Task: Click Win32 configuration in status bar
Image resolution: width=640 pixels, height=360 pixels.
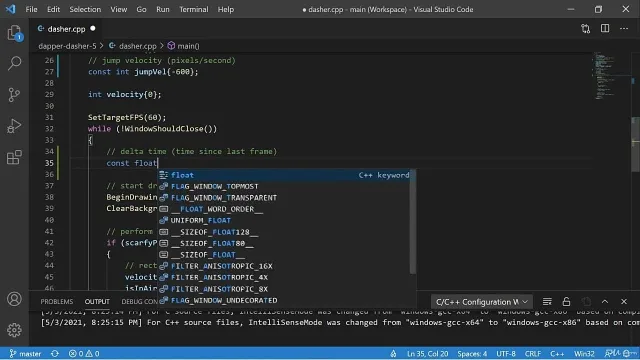Action: click(584, 353)
